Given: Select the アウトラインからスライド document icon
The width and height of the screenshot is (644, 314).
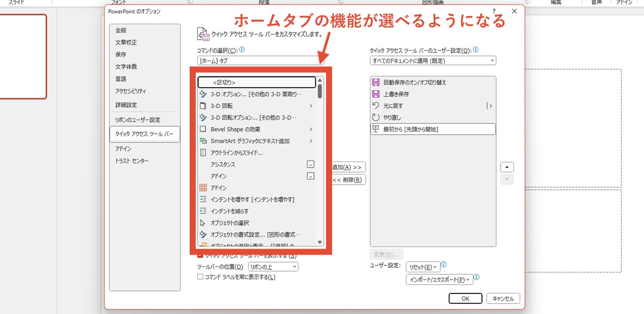Looking at the screenshot, I should (203, 152).
